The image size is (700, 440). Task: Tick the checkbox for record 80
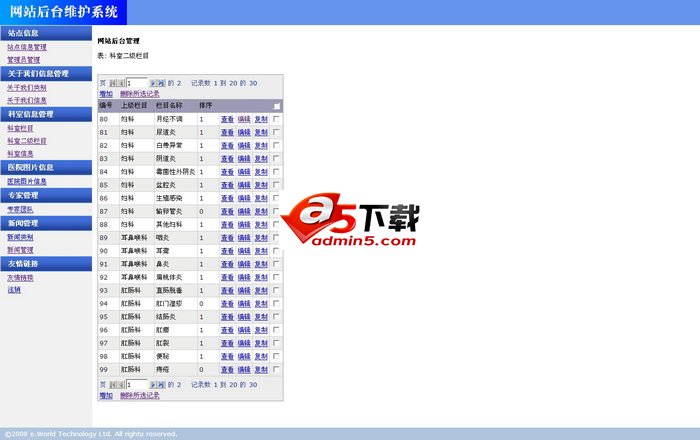(x=276, y=119)
